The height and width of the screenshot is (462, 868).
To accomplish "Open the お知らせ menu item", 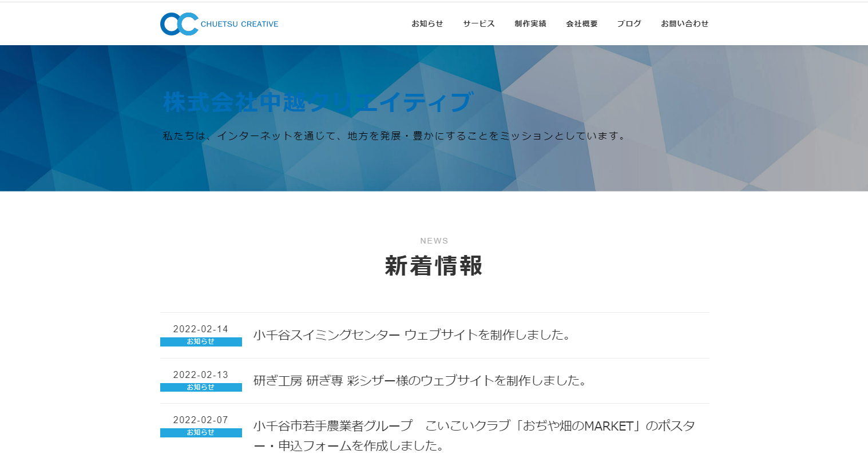I will 427,23.
